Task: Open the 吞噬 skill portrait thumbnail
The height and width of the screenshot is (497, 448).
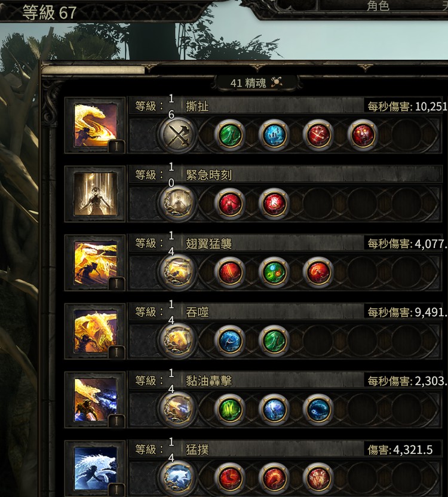Action: point(96,331)
